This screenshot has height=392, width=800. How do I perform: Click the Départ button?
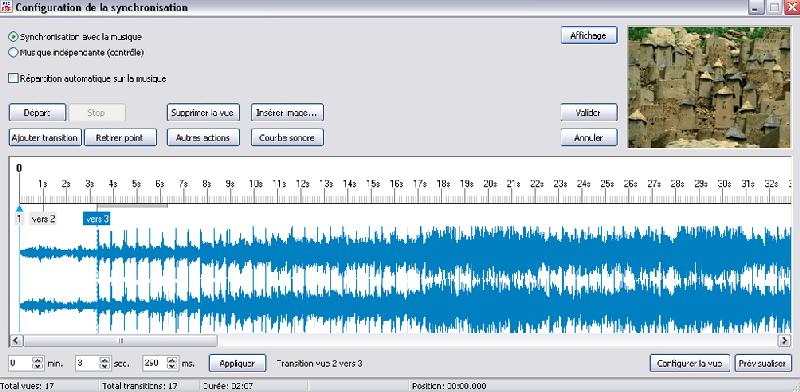click(x=37, y=113)
